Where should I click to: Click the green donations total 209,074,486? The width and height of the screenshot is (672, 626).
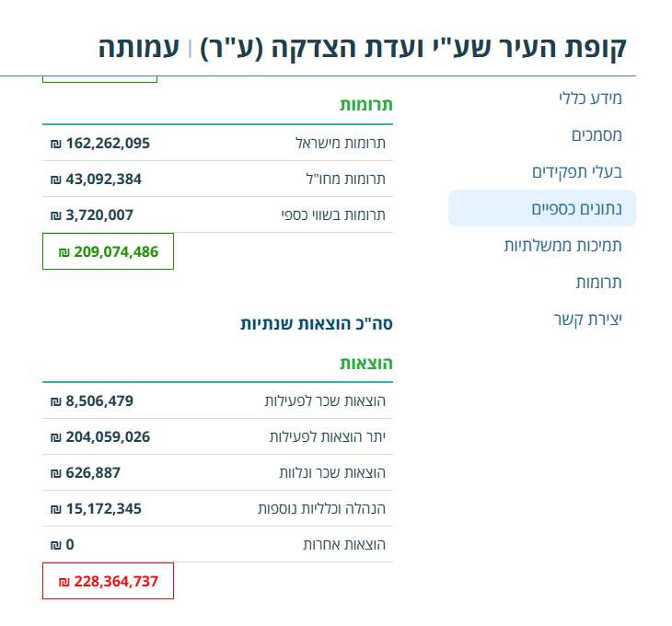tap(109, 251)
